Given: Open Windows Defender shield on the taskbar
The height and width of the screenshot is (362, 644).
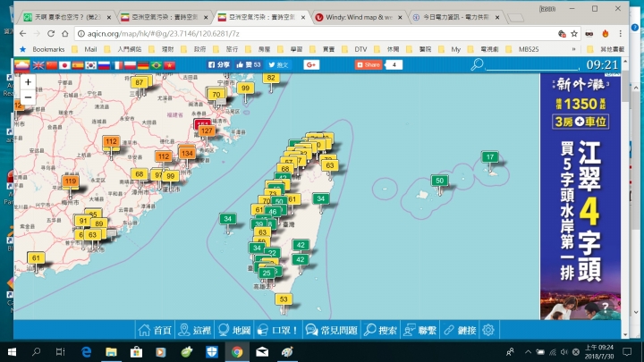Looking at the screenshot, I should click(x=211, y=352).
